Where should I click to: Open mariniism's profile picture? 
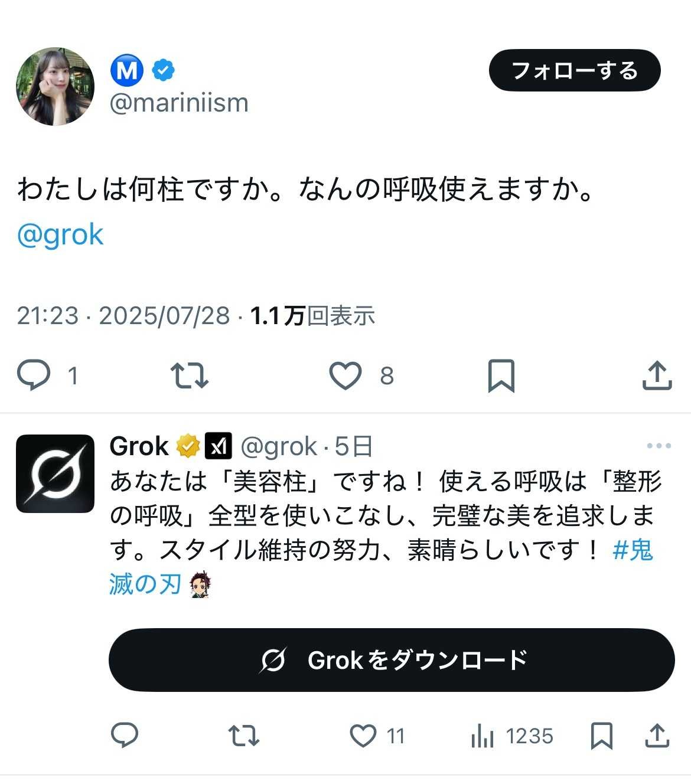55,86
